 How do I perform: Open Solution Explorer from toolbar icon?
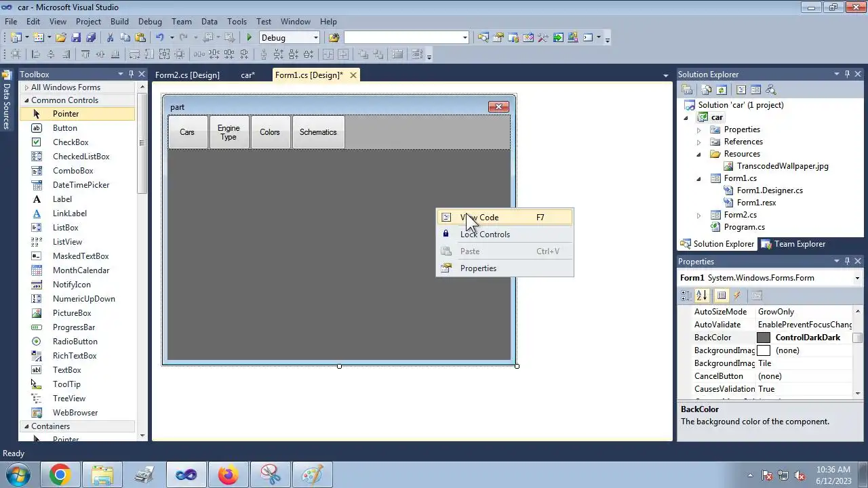click(x=483, y=37)
